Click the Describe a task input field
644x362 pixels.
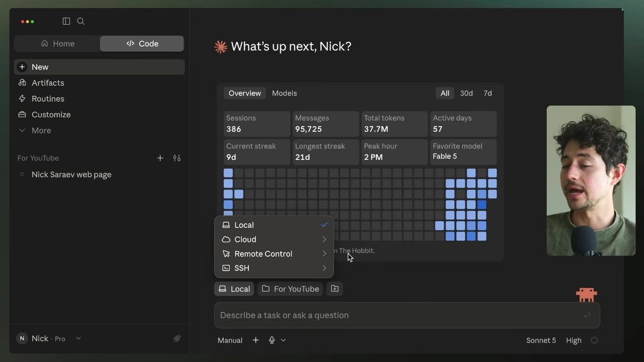point(407,315)
